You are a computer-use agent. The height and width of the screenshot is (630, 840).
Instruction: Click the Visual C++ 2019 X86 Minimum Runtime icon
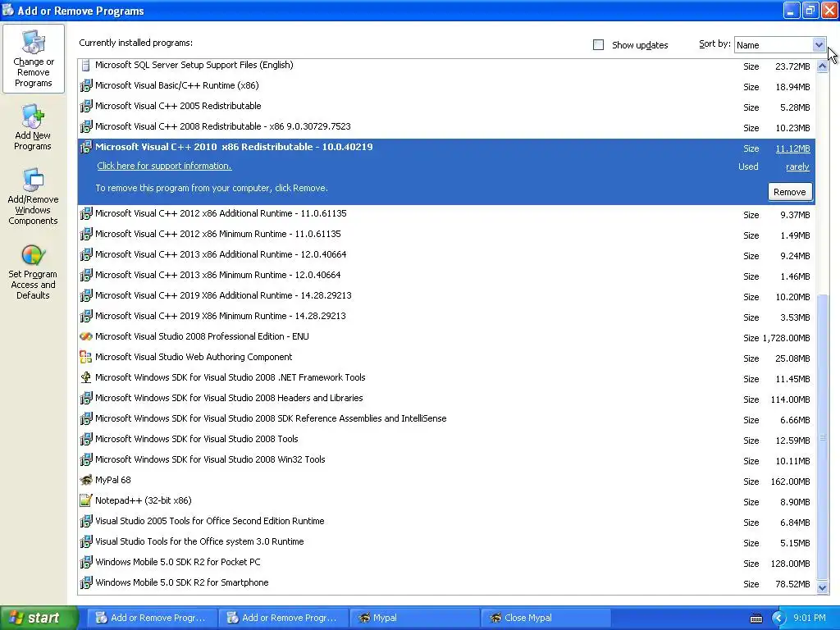[x=85, y=316]
